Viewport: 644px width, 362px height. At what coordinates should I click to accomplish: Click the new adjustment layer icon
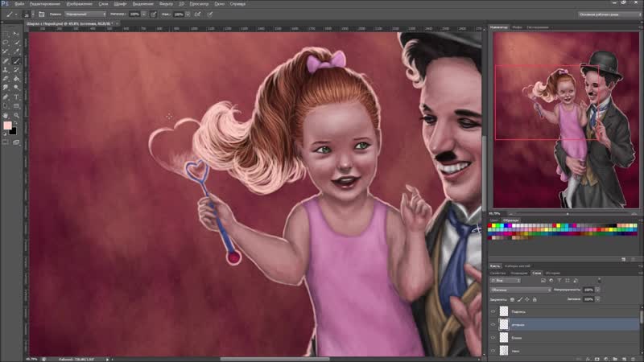[606, 359]
